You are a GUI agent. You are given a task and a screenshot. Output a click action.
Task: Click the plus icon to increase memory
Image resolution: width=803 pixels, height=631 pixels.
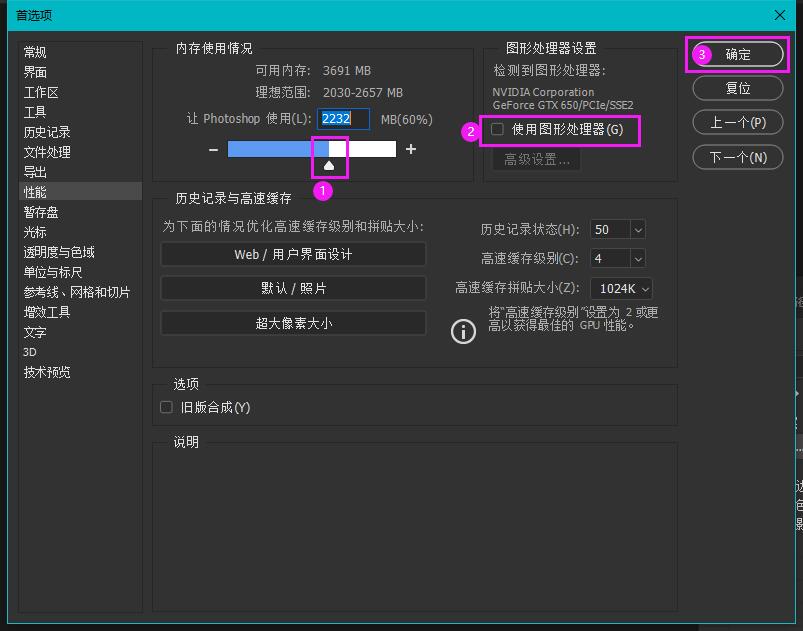pyautogui.click(x=411, y=149)
